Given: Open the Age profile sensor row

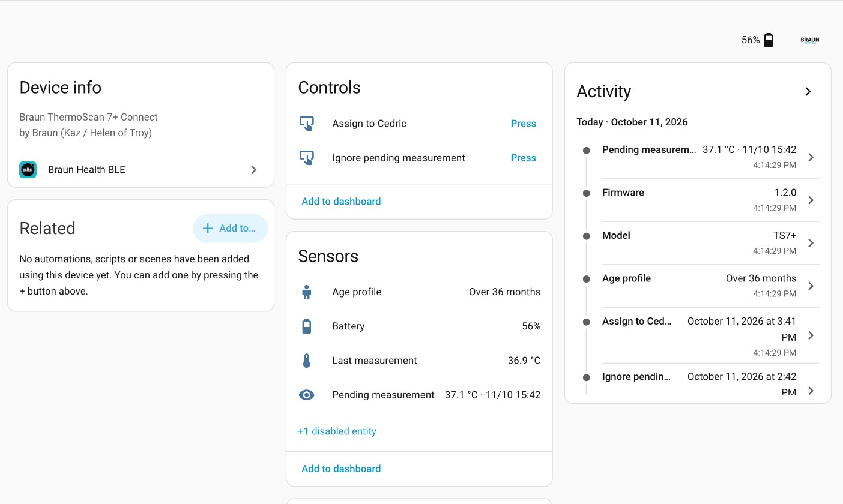Looking at the screenshot, I should pos(419,292).
